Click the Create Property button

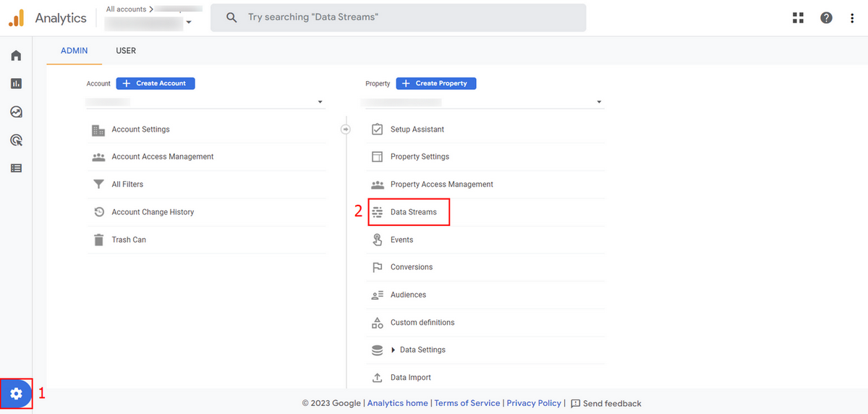pyautogui.click(x=435, y=83)
